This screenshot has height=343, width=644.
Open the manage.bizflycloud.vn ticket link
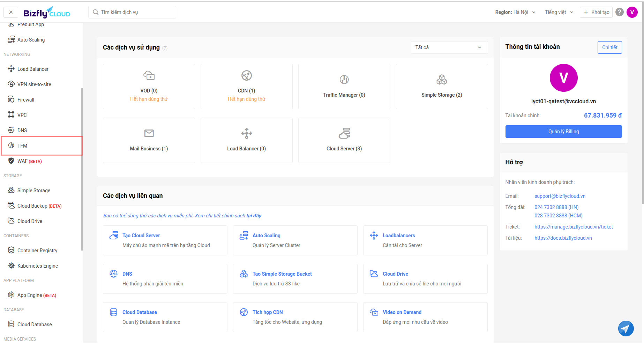(x=574, y=227)
